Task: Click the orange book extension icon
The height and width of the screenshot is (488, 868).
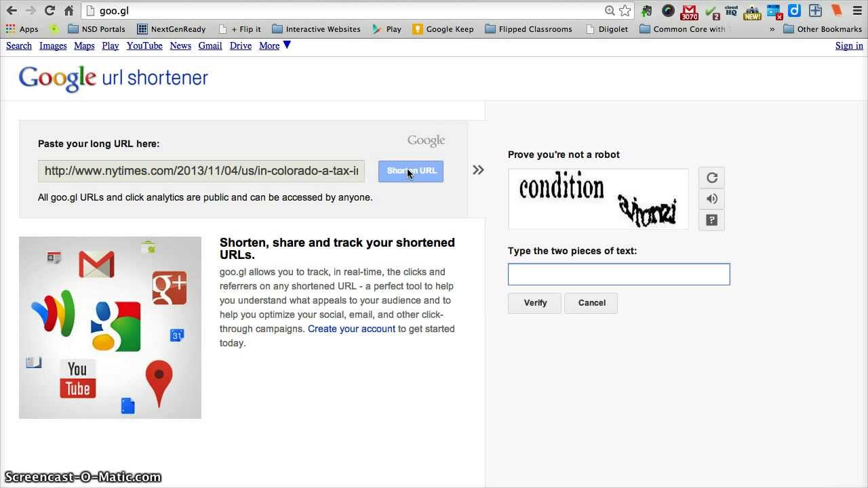Action: pos(837,11)
